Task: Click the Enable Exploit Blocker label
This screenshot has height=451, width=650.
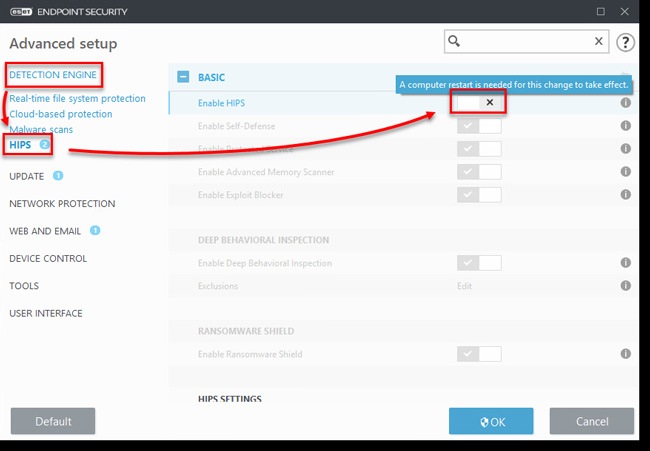Action: [x=240, y=195]
